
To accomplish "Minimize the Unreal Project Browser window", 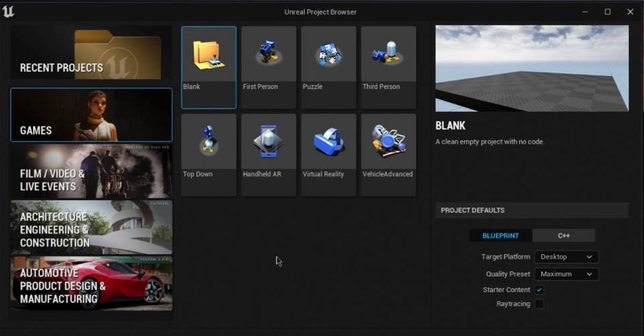I will coord(585,12).
